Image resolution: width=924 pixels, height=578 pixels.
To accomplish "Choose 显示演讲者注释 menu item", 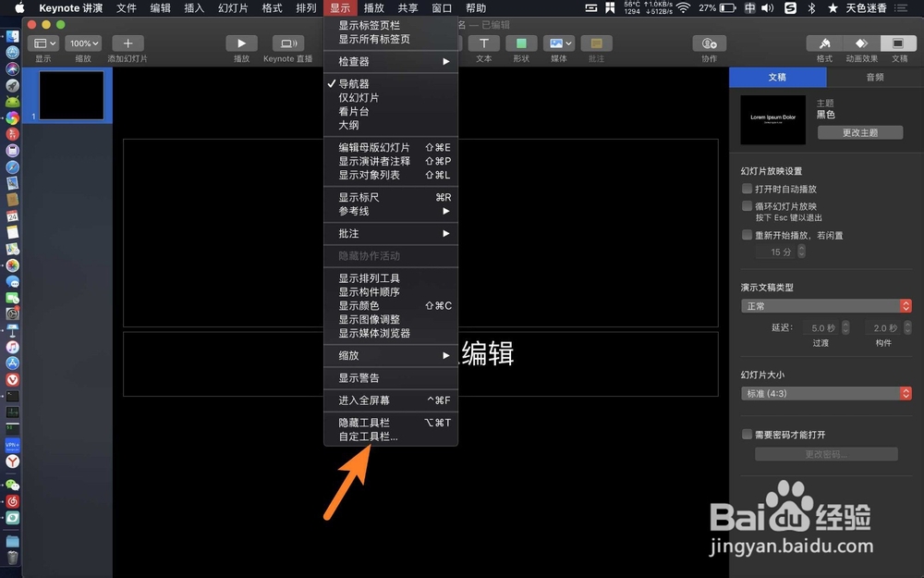I will pyautogui.click(x=391, y=161).
